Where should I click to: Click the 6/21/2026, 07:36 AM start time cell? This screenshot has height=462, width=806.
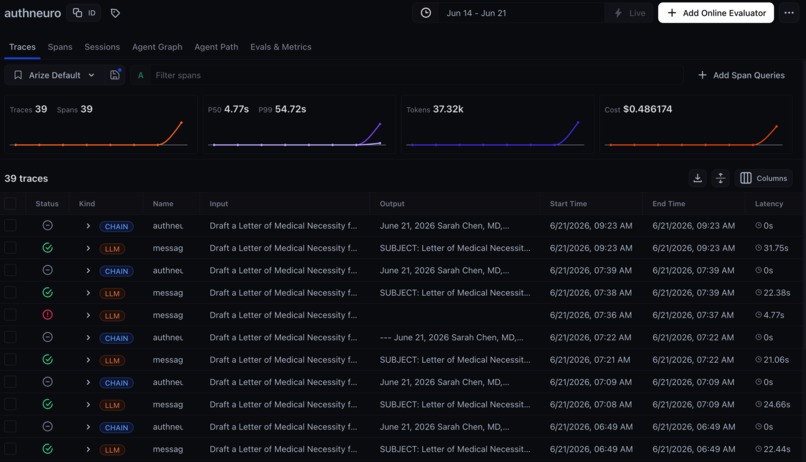(591, 315)
